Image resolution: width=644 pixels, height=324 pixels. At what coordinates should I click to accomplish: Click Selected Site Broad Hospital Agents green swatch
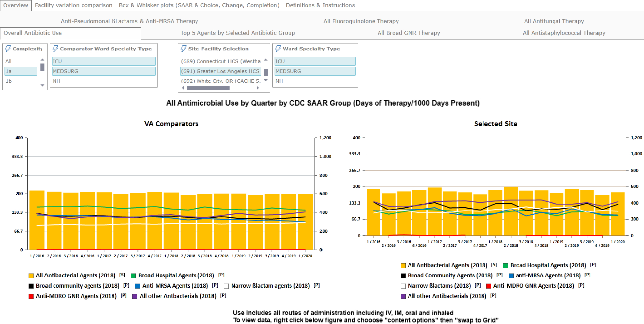pyautogui.click(x=505, y=266)
